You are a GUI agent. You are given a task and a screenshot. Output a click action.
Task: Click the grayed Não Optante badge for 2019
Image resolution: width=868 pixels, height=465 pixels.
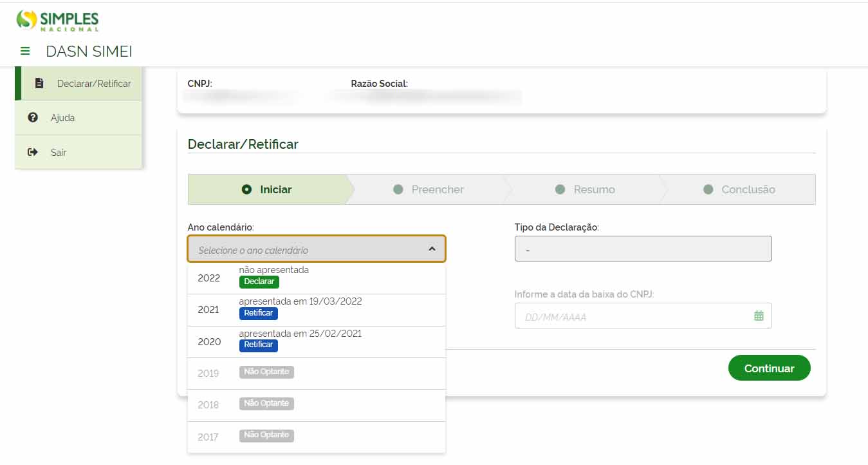266,372
